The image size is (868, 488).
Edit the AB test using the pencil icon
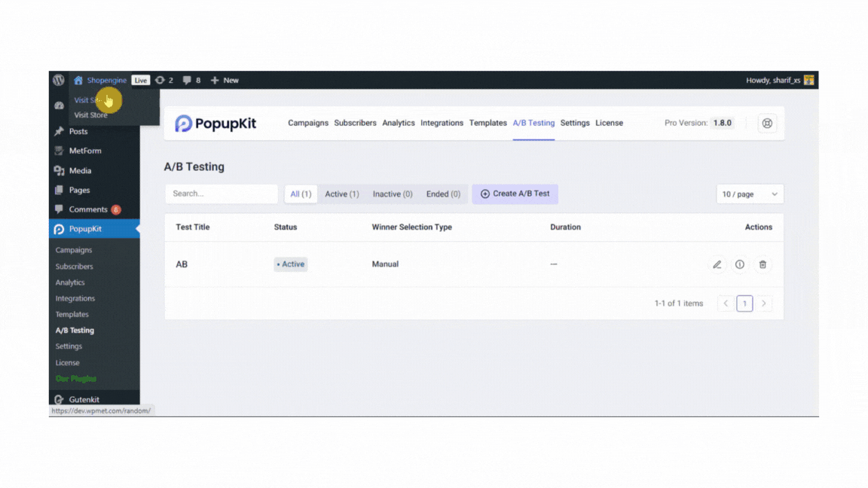coord(717,264)
